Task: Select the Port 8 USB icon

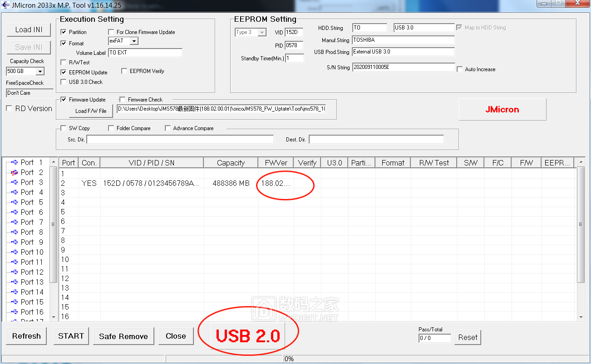Action: tap(14, 232)
